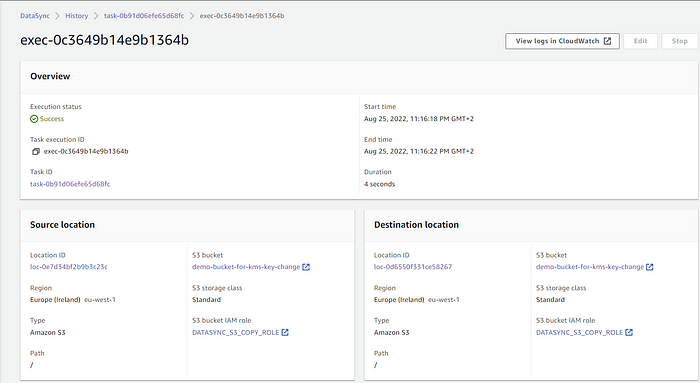Open the source demo-bucket-for-kms-key-change link
The image size is (700, 383).
[246, 267]
